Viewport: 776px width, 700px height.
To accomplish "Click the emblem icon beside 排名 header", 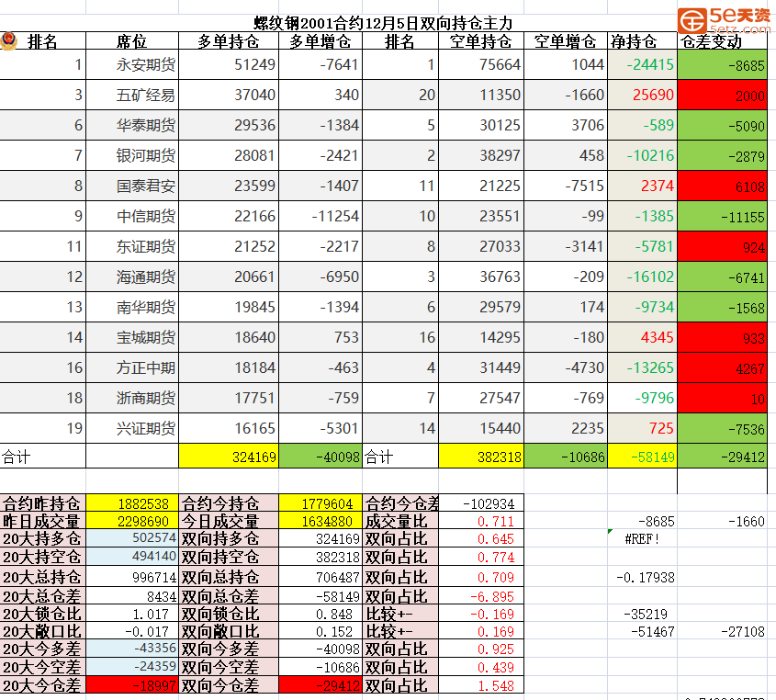I will coord(8,40).
